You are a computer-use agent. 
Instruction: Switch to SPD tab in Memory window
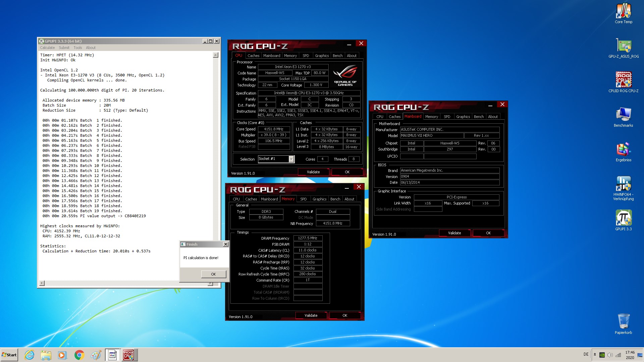click(303, 199)
